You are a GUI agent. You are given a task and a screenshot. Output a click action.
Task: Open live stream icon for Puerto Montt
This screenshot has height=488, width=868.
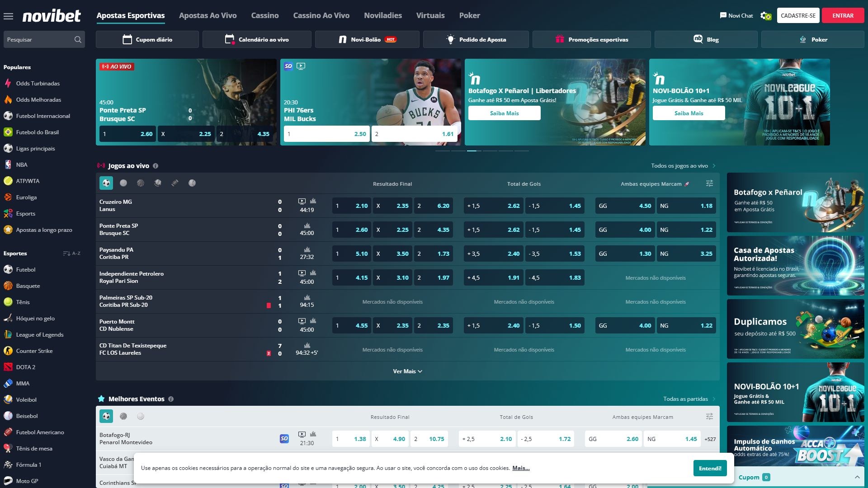(x=302, y=321)
